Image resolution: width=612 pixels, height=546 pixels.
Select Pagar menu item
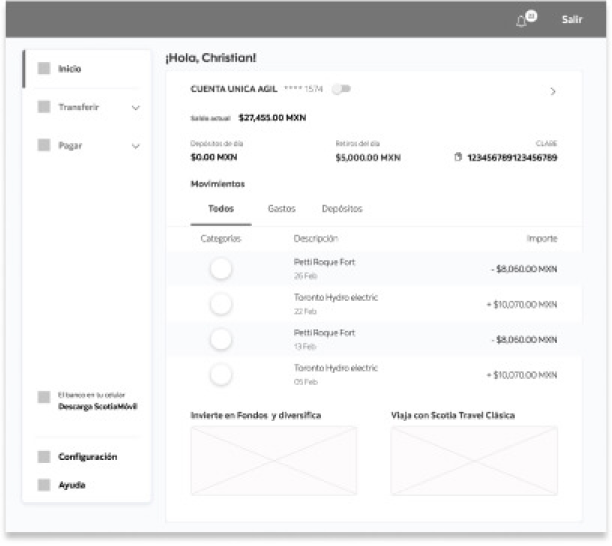point(70,146)
